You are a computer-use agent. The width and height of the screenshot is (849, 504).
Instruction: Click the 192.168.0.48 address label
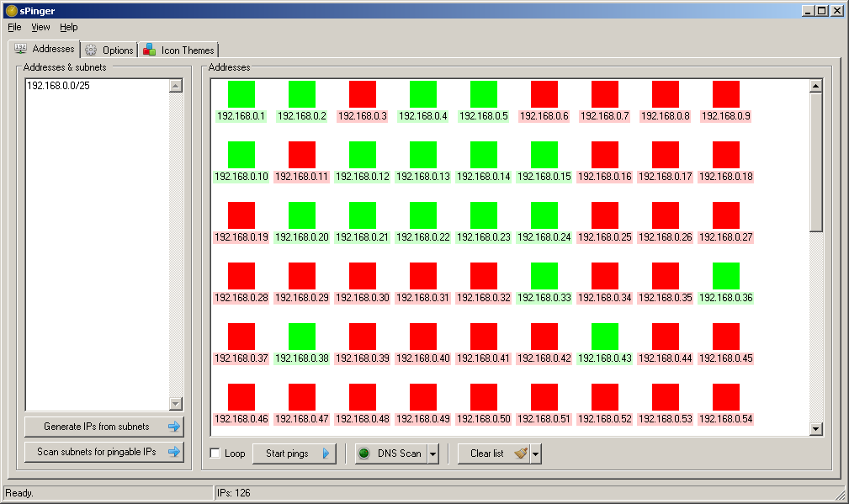pos(363,419)
